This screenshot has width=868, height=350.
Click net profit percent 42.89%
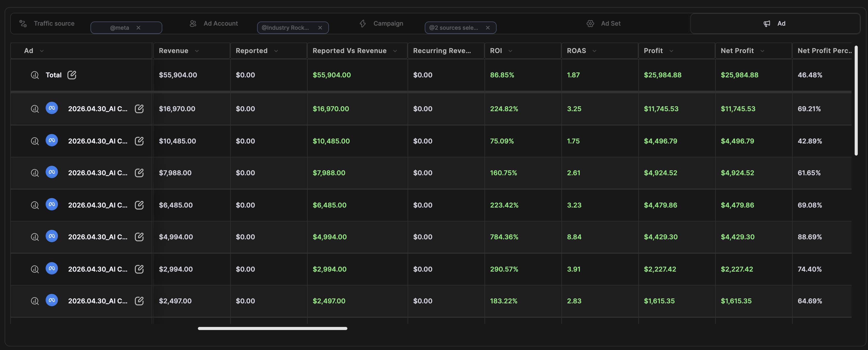[x=810, y=141]
